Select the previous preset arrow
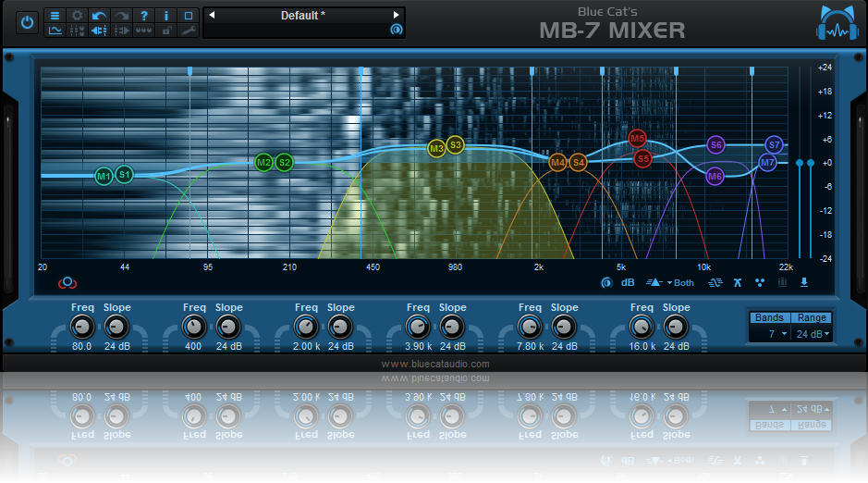 coord(211,15)
